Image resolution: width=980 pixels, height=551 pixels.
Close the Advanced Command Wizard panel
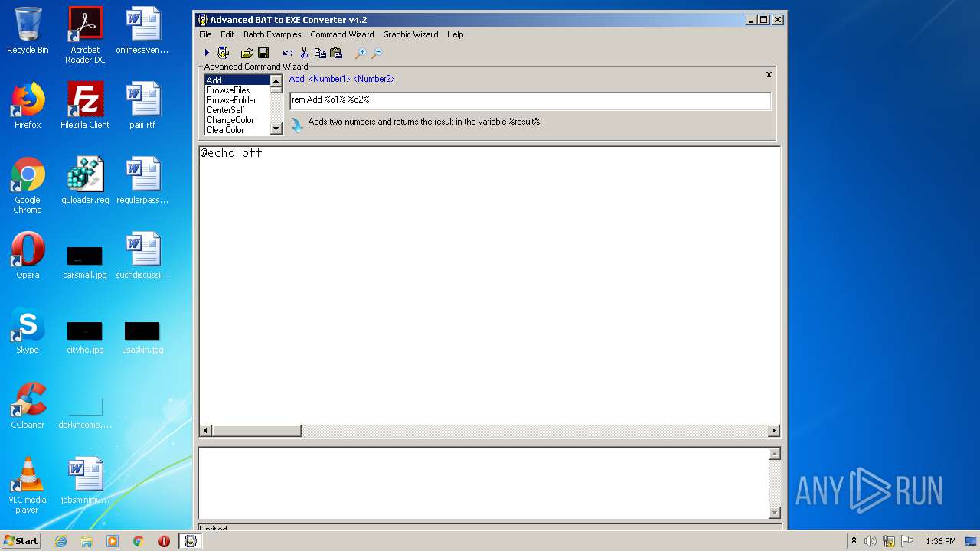pyautogui.click(x=769, y=75)
